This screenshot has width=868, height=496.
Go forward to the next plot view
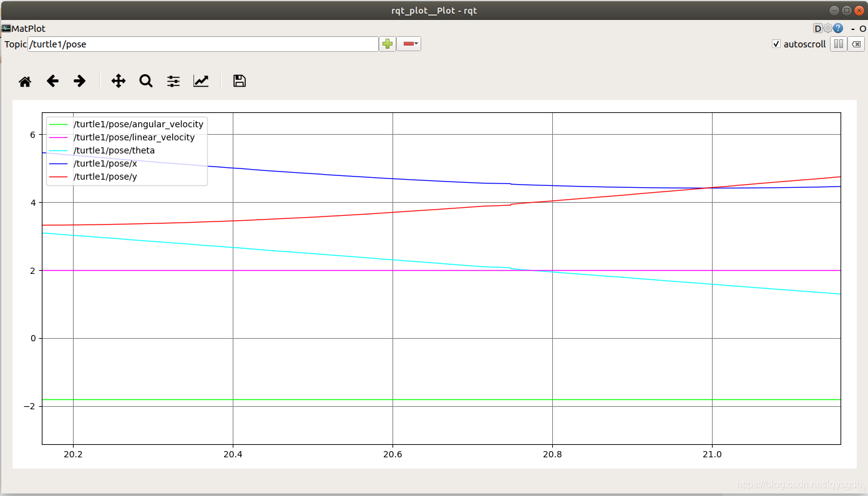[79, 81]
